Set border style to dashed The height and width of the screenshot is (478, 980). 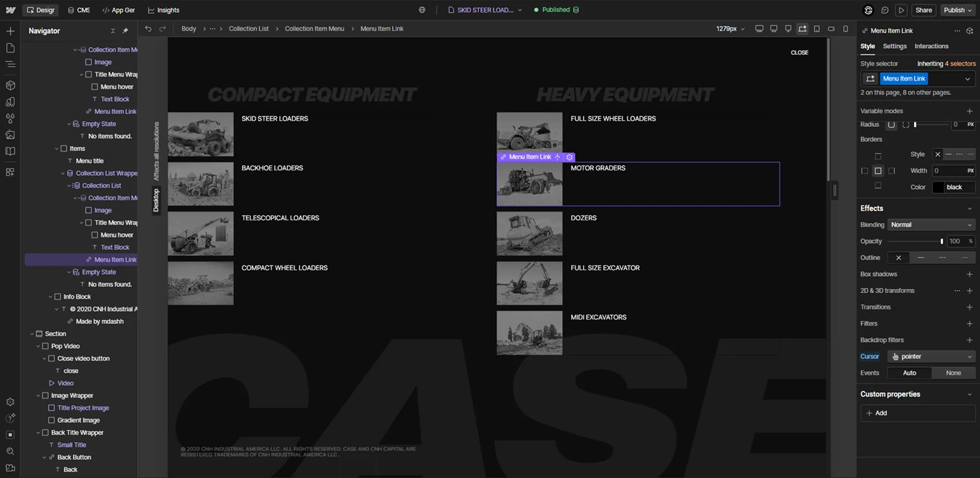(959, 154)
